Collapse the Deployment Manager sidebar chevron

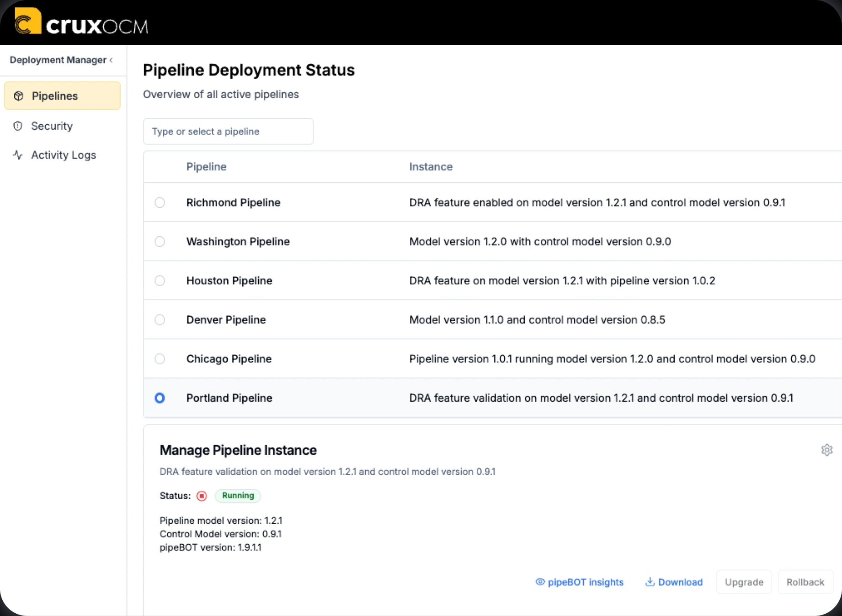click(x=111, y=60)
